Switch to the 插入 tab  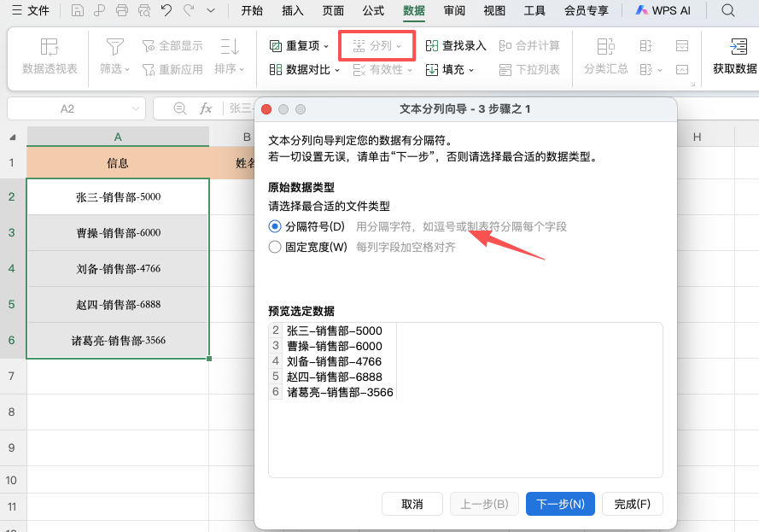(x=292, y=10)
